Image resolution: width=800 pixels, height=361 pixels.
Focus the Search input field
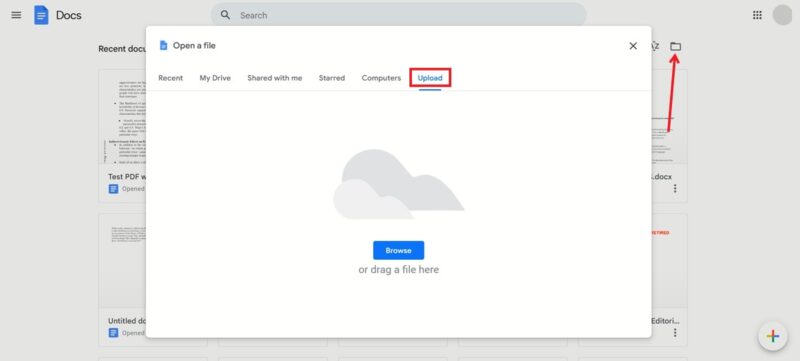pos(398,15)
